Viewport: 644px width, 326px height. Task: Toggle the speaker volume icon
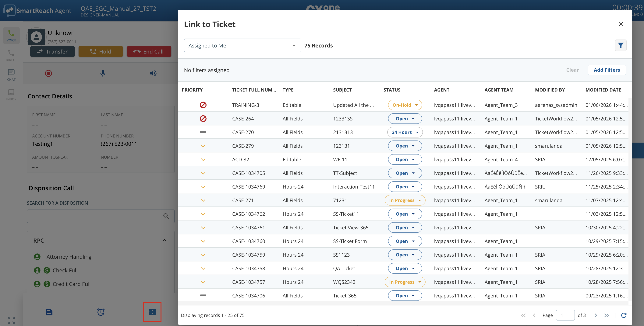click(153, 73)
